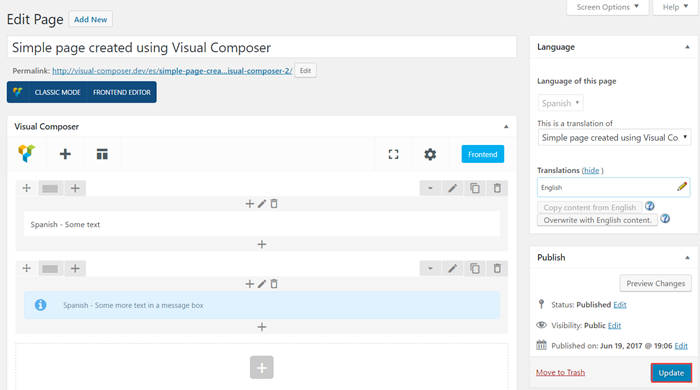This screenshot has width=700, height=390.
Task: Switch to Frontend Editor
Action: pos(122,92)
